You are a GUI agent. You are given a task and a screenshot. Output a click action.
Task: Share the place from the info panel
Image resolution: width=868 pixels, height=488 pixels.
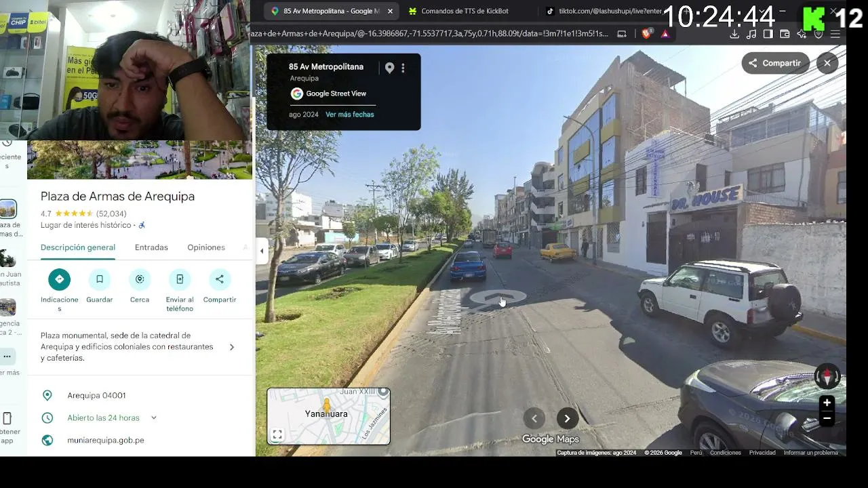pos(220,279)
